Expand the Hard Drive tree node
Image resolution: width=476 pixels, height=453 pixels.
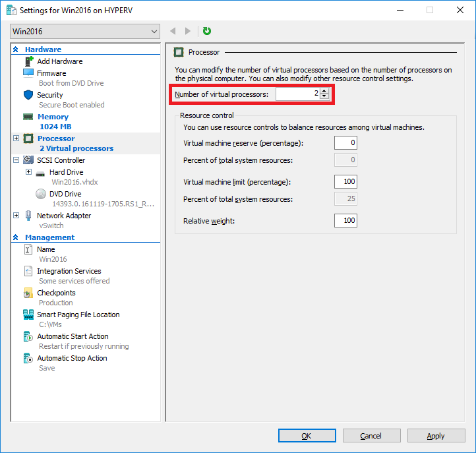[28, 172]
